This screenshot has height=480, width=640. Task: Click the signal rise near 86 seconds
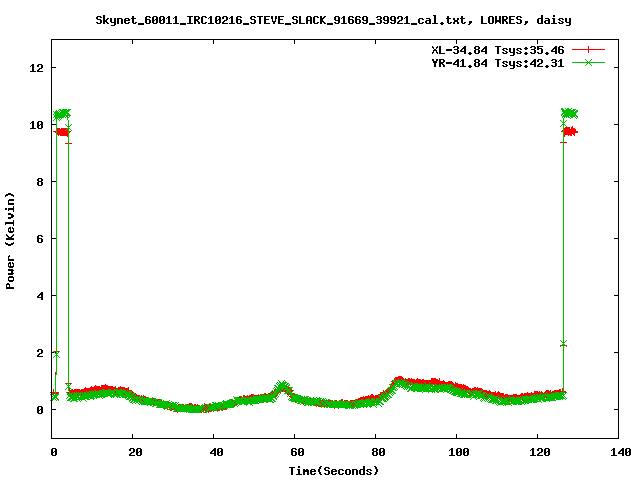pyautogui.click(x=398, y=382)
